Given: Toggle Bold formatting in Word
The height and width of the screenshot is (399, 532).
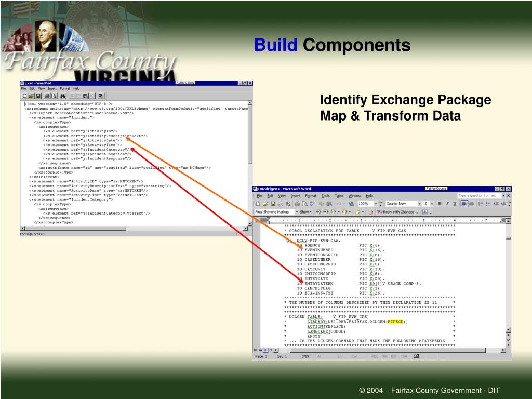Looking at the screenshot, I should 440,204.
